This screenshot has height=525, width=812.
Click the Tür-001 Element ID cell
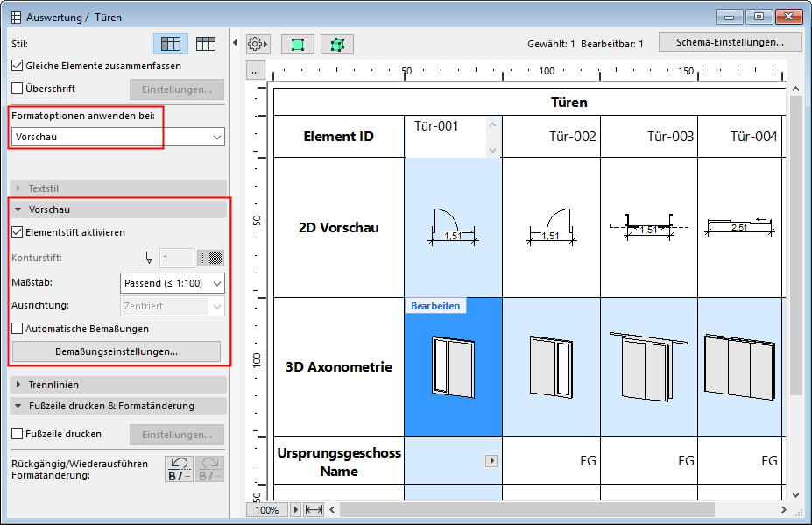point(447,137)
